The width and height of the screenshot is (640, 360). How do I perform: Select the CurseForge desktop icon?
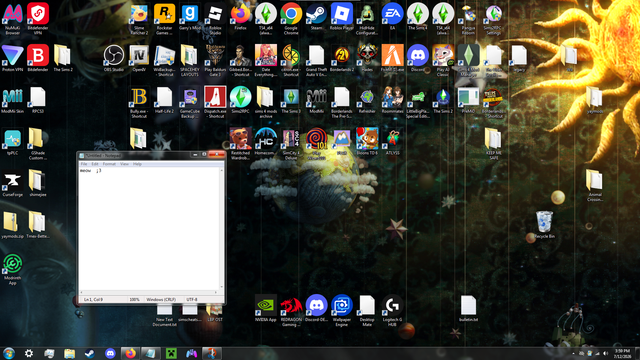13,184
